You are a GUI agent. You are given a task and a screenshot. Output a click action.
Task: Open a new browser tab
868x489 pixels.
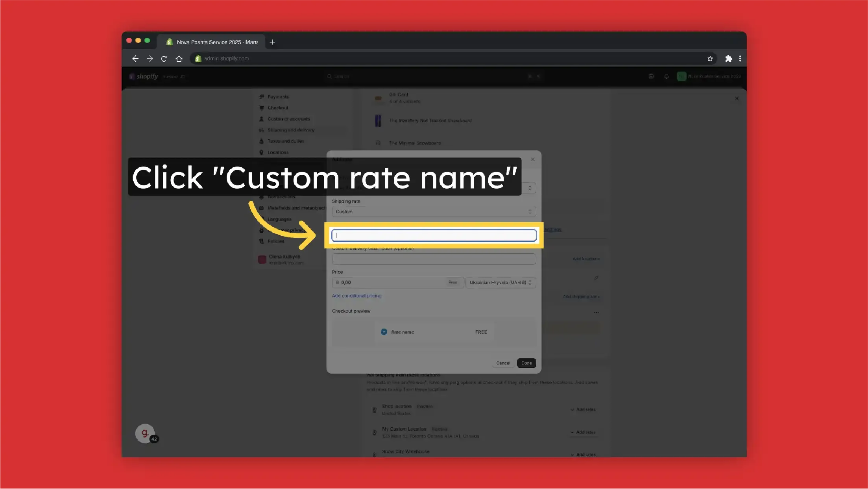272,42
